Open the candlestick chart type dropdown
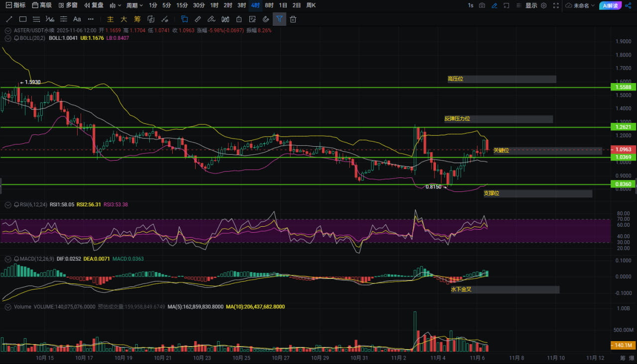This screenshot has width=637, height=364. click(115, 5)
